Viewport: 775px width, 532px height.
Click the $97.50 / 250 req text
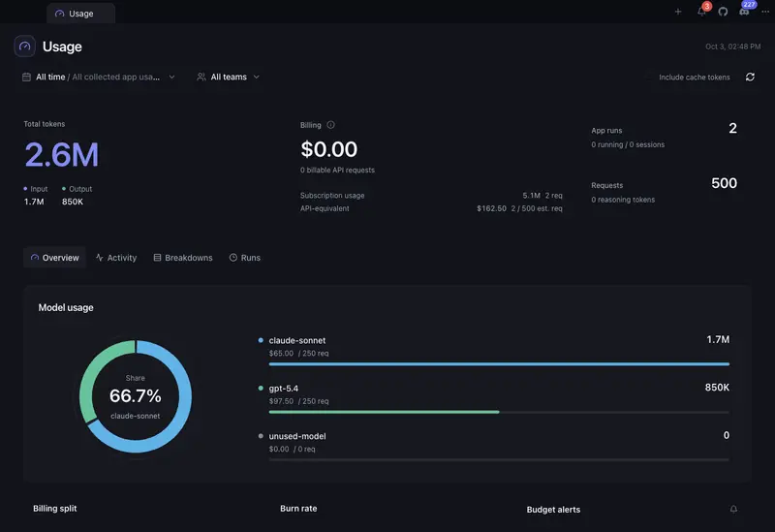point(298,401)
